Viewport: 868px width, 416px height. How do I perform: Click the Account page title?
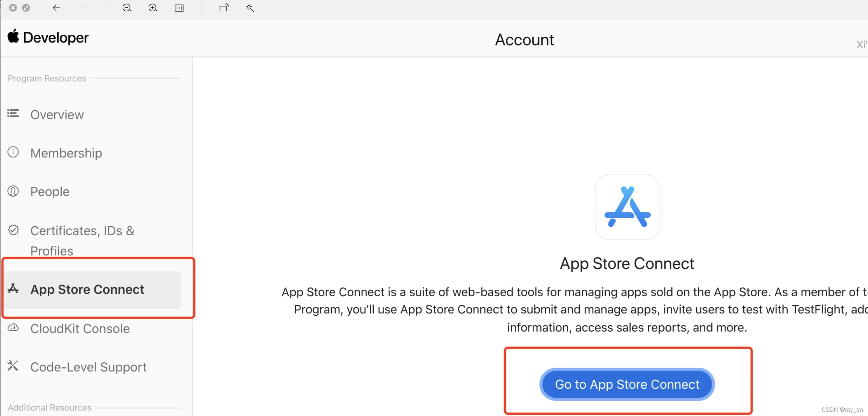[x=524, y=40]
